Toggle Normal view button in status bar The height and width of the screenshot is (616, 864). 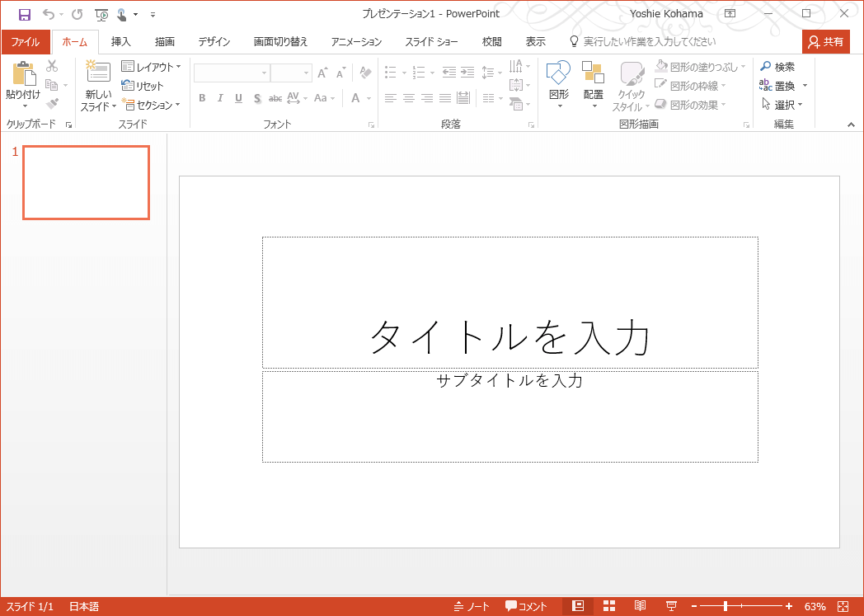coord(578,606)
